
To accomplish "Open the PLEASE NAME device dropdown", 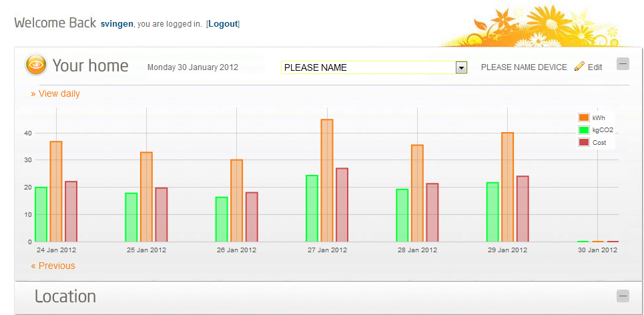I will pyautogui.click(x=460, y=67).
